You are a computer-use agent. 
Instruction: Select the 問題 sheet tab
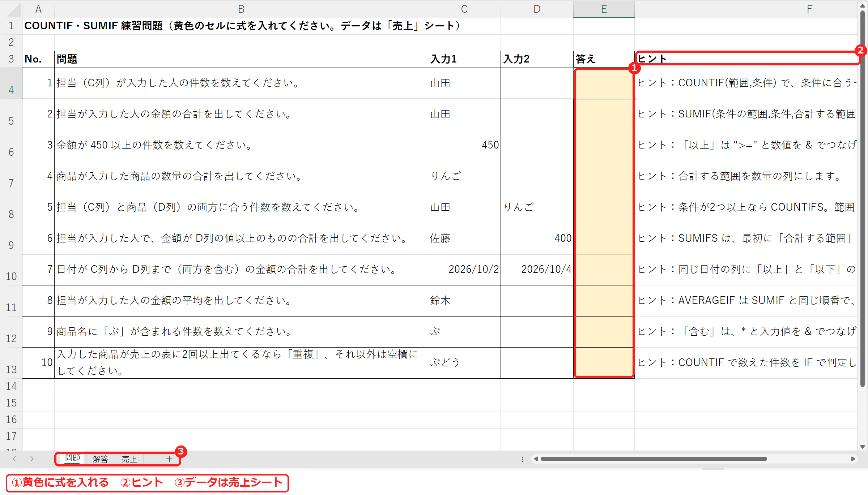72,459
